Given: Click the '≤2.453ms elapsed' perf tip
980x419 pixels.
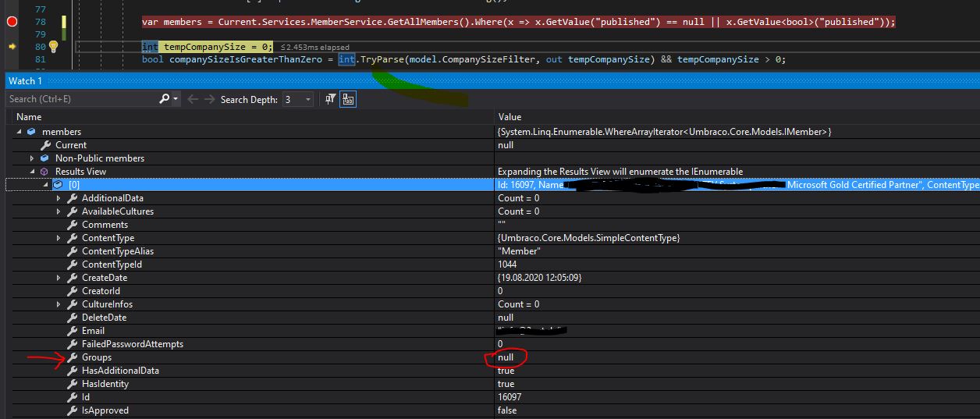Looking at the screenshot, I should (315, 48).
